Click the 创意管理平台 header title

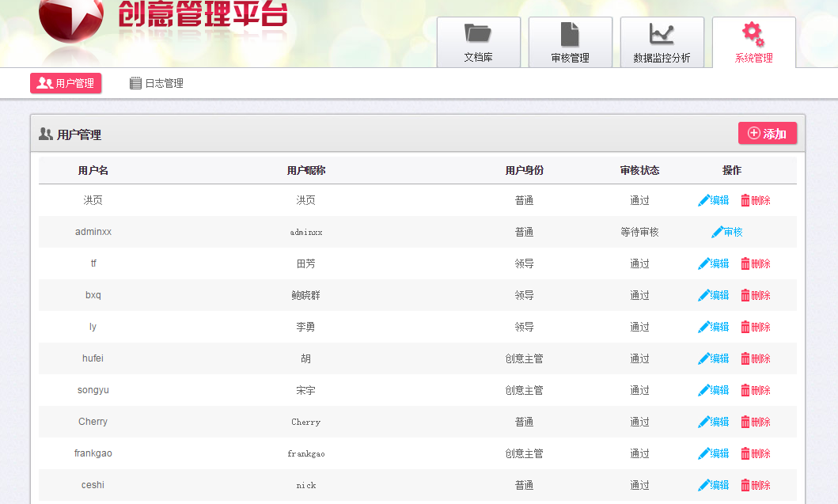pos(203,13)
